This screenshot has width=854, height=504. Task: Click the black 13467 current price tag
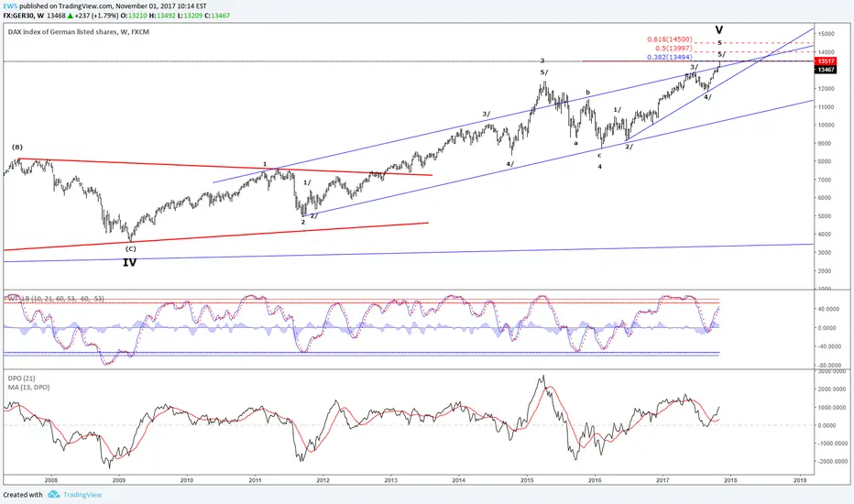(x=827, y=70)
